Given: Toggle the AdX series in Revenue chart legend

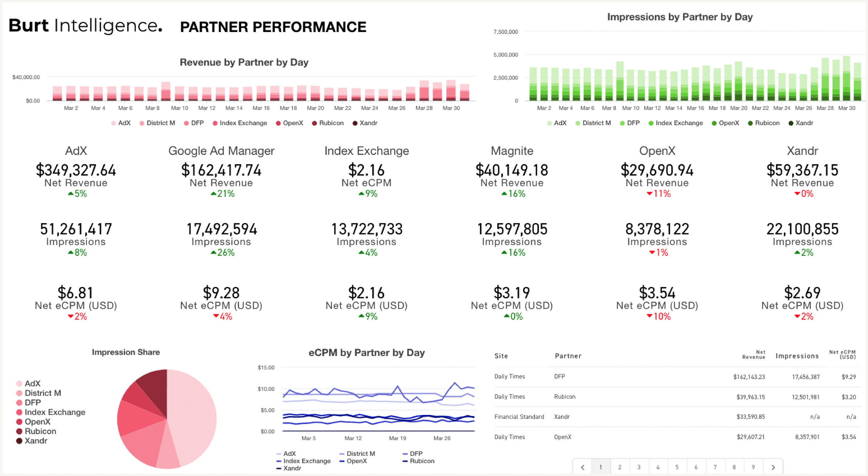Looking at the screenshot, I should coord(113,123).
